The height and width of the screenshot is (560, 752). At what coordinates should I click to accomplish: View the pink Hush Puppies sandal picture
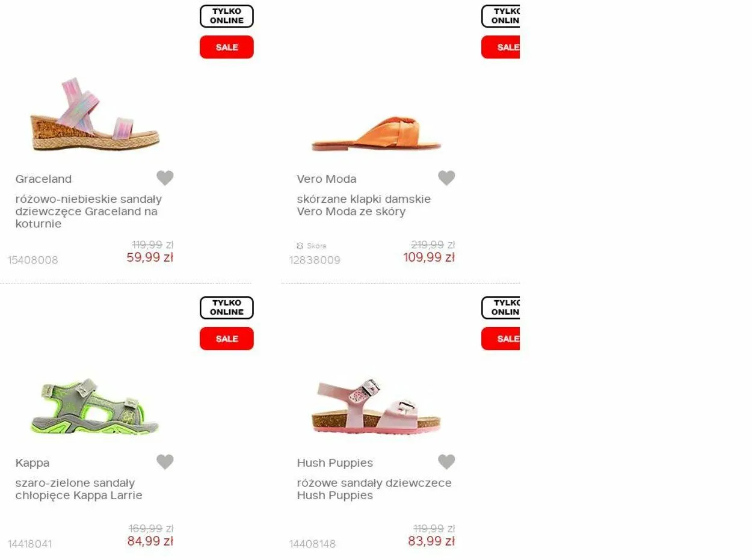pyautogui.click(x=377, y=406)
